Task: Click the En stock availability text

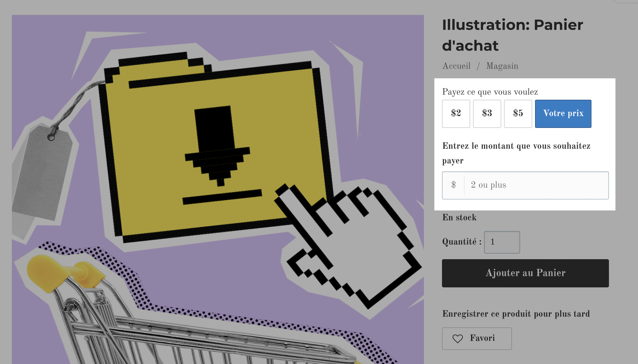Action: tap(459, 217)
